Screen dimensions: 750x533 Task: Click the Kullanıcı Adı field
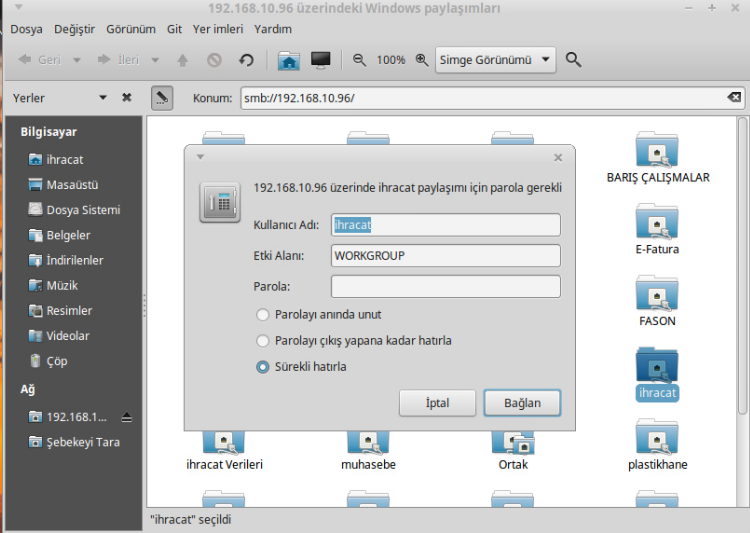(445, 225)
